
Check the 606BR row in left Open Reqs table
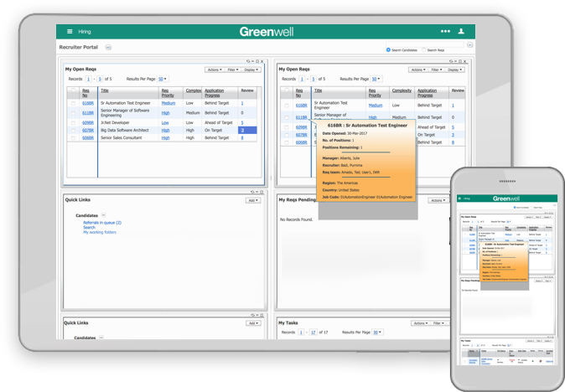[73, 138]
